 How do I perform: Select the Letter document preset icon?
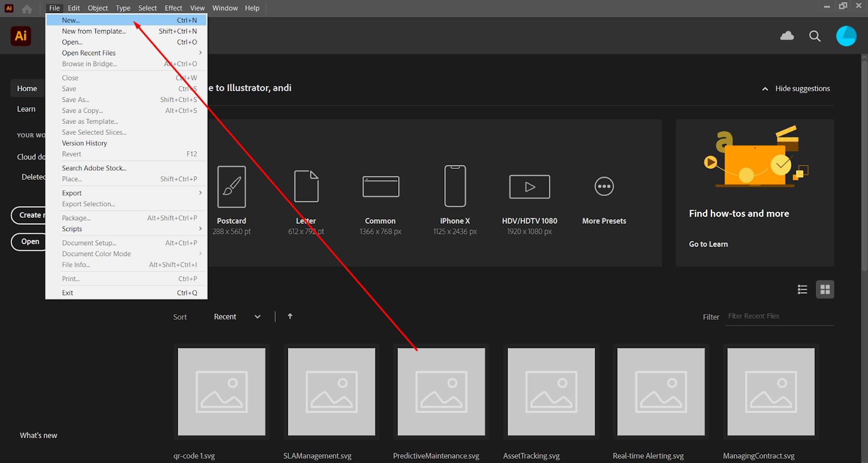(x=306, y=186)
